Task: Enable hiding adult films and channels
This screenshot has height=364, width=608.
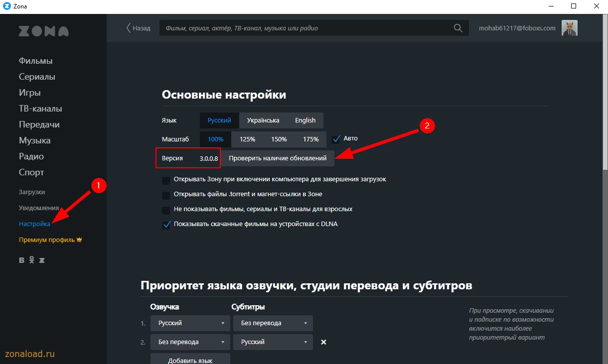Action: (x=166, y=210)
